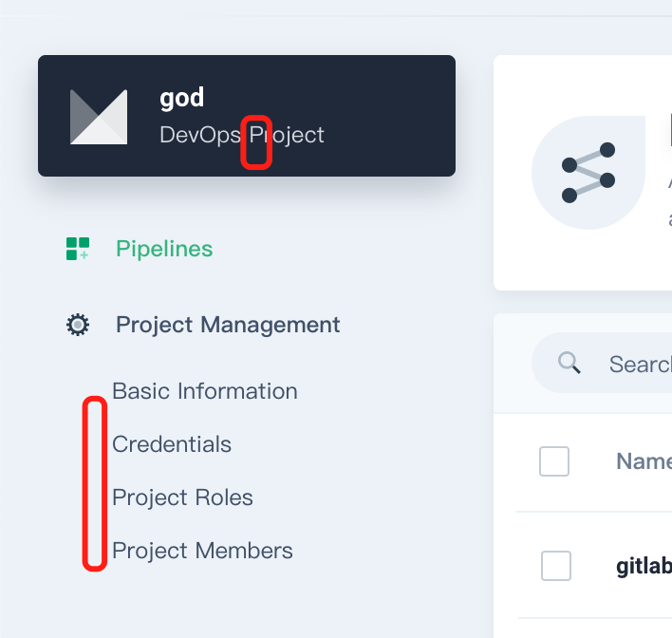Collapse the Project Management section

[228, 325]
